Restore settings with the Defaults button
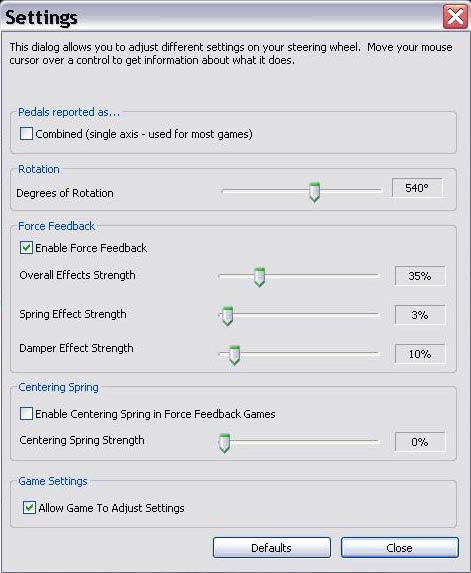471x573 pixels. point(271,547)
